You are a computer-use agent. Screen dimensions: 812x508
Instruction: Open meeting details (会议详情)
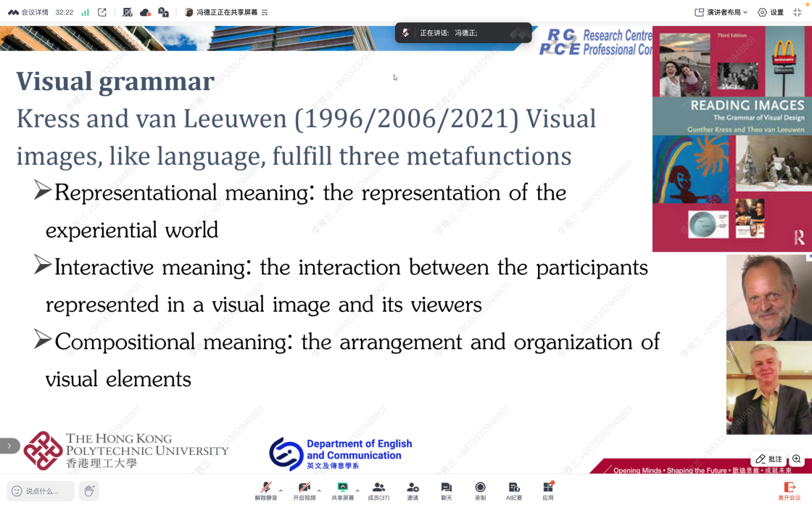pyautogui.click(x=28, y=12)
